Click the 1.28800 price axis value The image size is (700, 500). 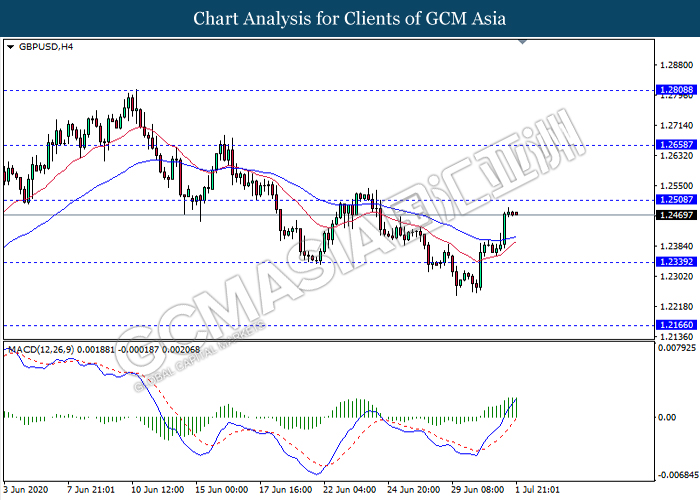coord(677,65)
